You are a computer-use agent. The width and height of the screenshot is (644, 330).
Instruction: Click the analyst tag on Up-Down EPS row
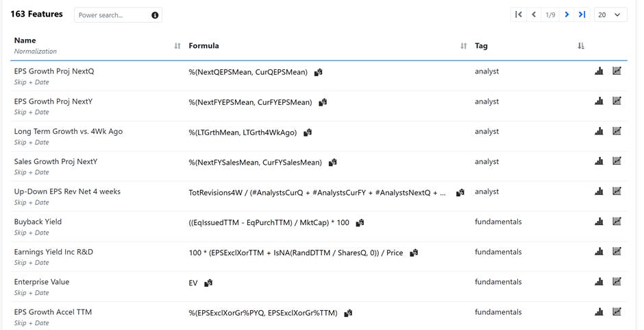pos(486,191)
